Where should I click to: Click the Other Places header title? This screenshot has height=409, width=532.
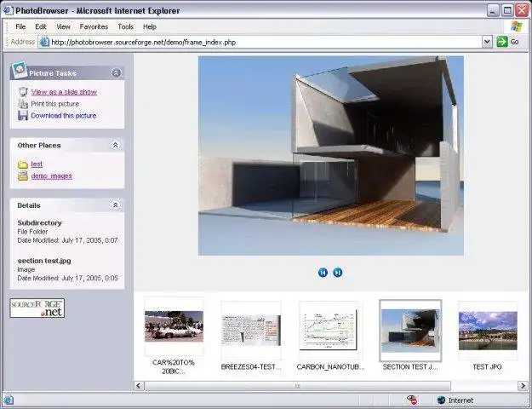[x=39, y=146]
